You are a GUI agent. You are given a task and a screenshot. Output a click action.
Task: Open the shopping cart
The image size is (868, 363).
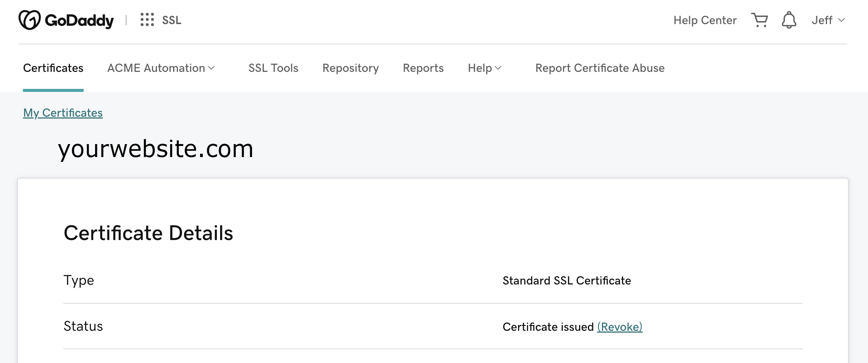(759, 20)
